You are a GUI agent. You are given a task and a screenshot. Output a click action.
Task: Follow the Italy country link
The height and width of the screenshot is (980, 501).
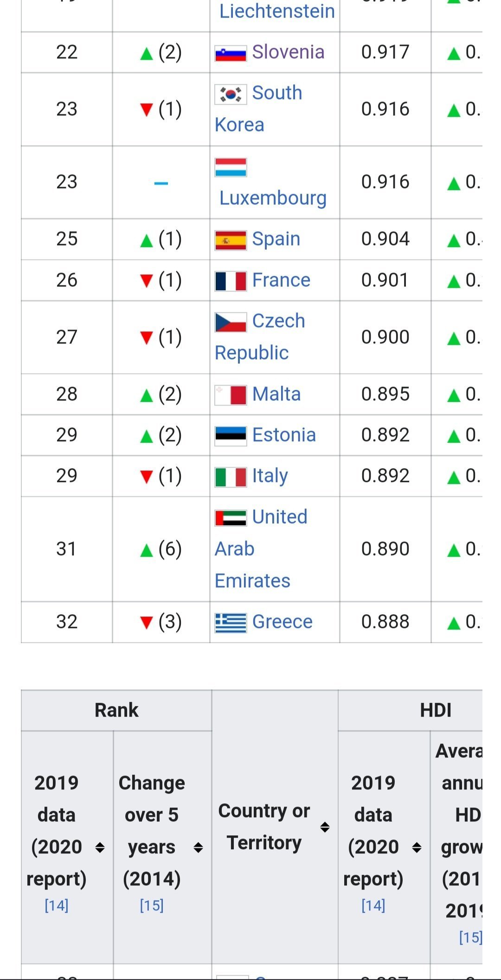pyautogui.click(x=270, y=476)
